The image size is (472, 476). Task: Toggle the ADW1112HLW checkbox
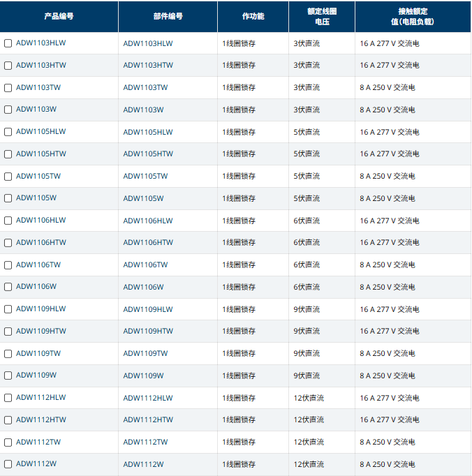coord(8,398)
